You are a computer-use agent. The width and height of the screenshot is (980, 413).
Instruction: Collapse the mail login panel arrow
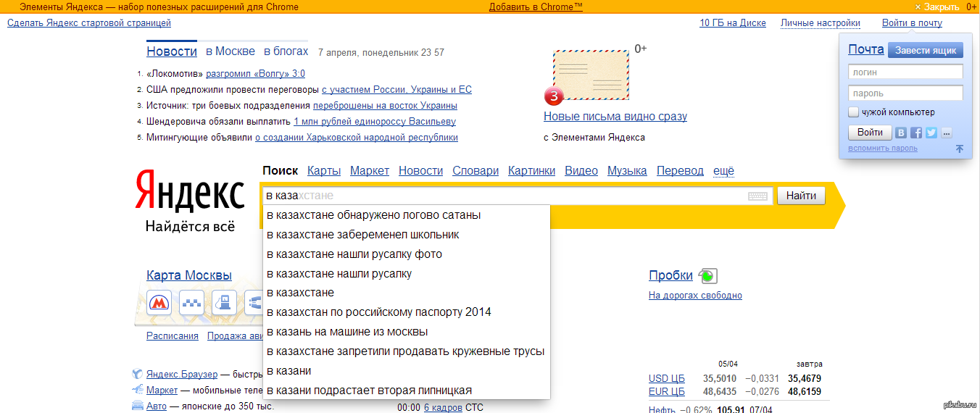click(x=959, y=149)
